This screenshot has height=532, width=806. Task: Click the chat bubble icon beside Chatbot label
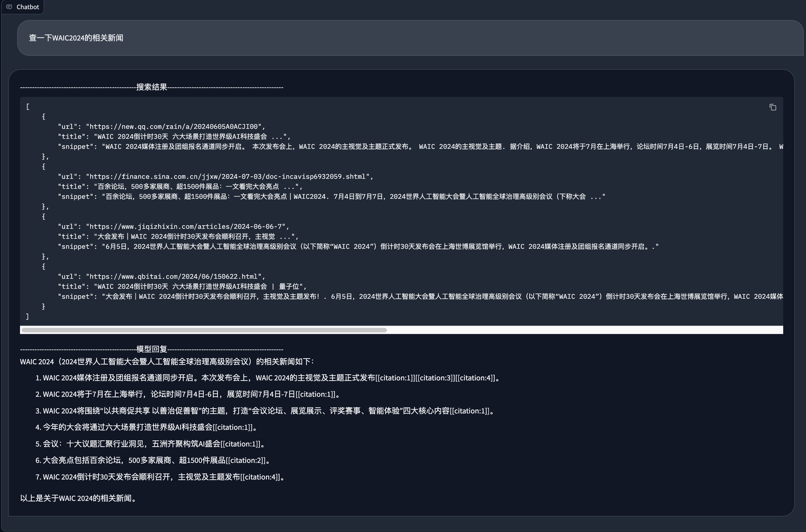[9, 7]
